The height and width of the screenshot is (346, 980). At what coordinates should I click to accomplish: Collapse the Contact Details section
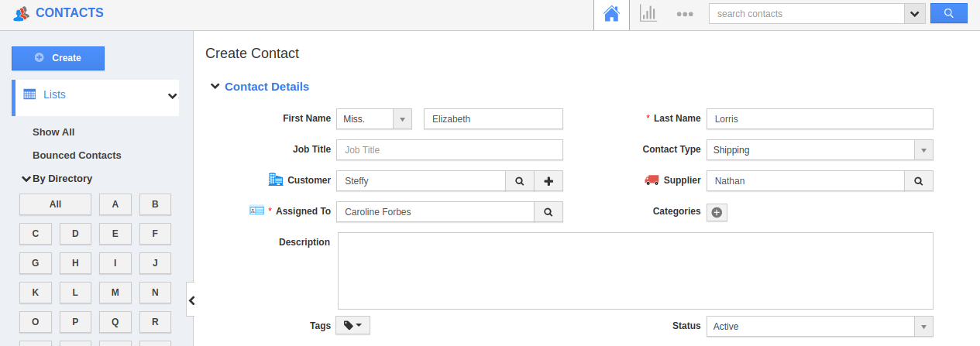coord(215,87)
